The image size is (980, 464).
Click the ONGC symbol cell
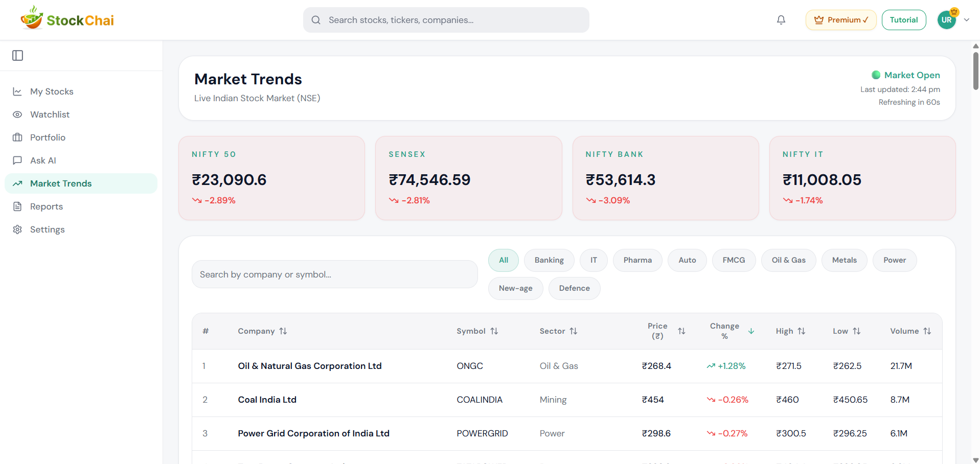470,366
